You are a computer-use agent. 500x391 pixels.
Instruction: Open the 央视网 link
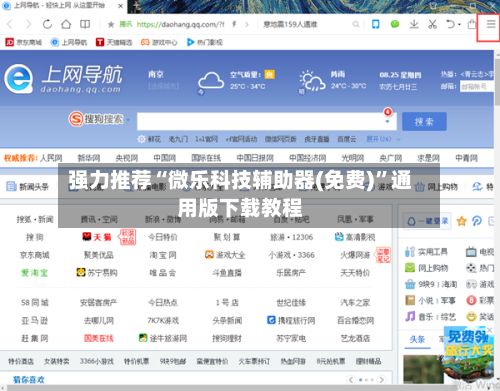click(x=127, y=158)
